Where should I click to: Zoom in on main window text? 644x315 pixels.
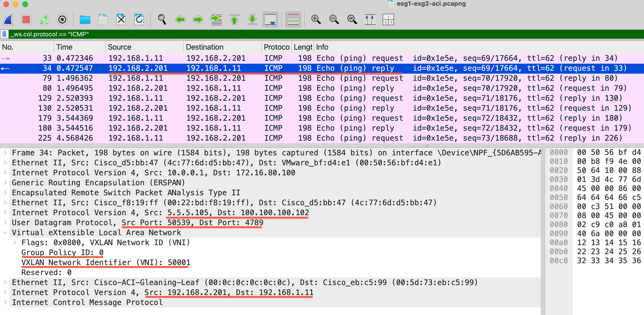(316, 19)
